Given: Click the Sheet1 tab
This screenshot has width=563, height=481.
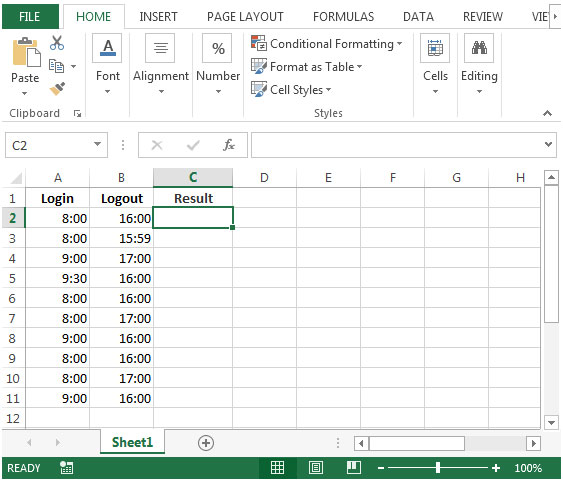Looking at the screenshot, I should 132,442.
